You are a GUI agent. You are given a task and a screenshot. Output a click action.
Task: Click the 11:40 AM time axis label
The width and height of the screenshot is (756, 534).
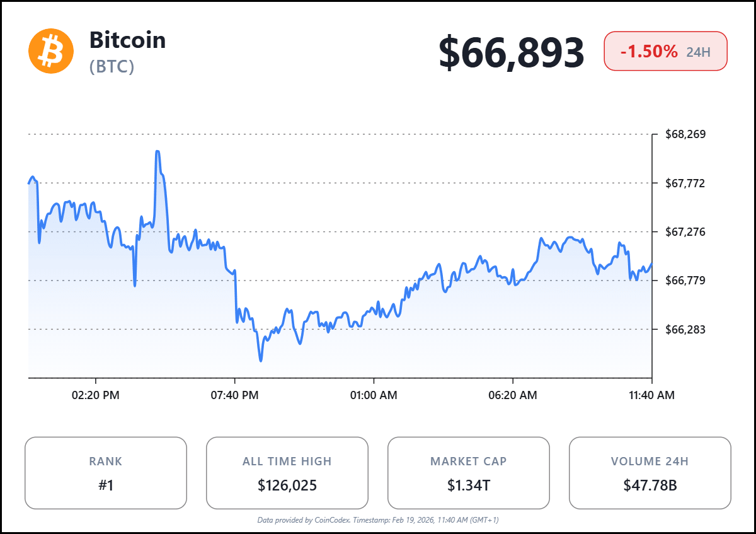pyautogui.click(x=651, y=395)
